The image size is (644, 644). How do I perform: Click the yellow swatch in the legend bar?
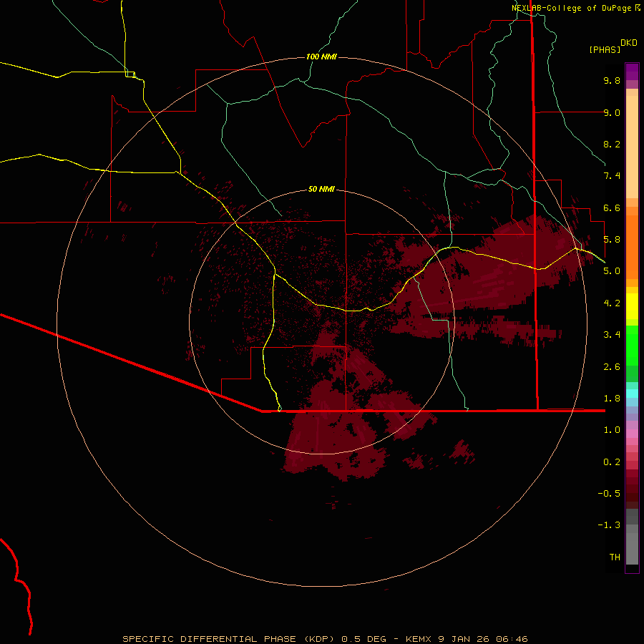(632, 306)
